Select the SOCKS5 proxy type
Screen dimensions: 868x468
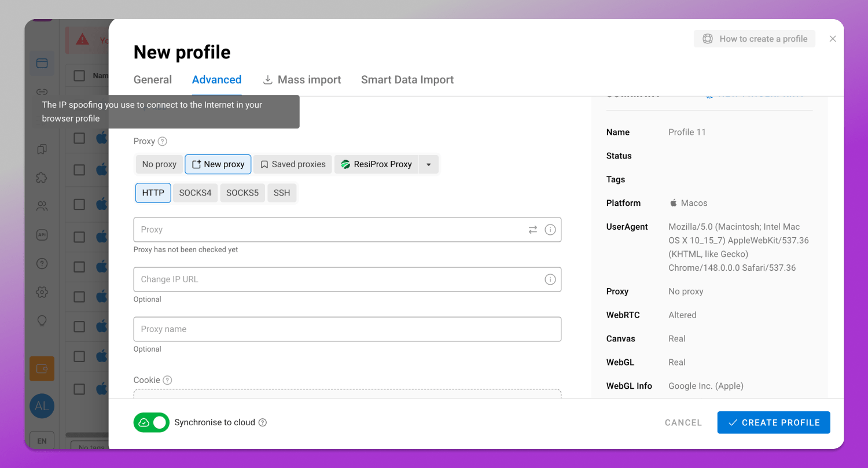[x=242, y=193]
